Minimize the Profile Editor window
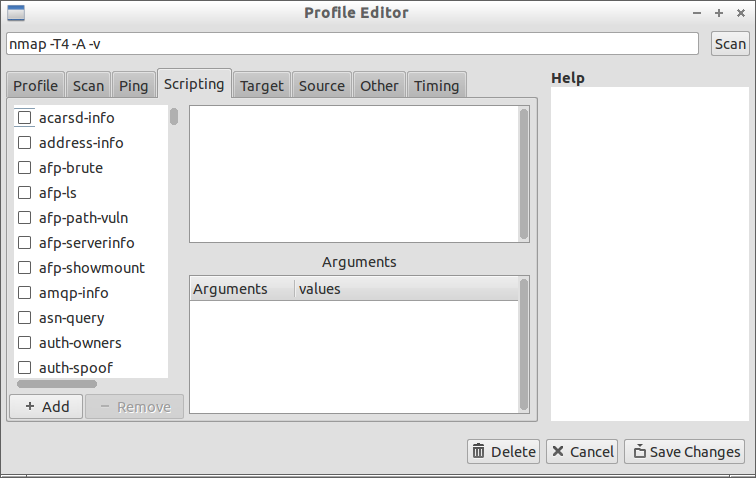 pos(697,13)
